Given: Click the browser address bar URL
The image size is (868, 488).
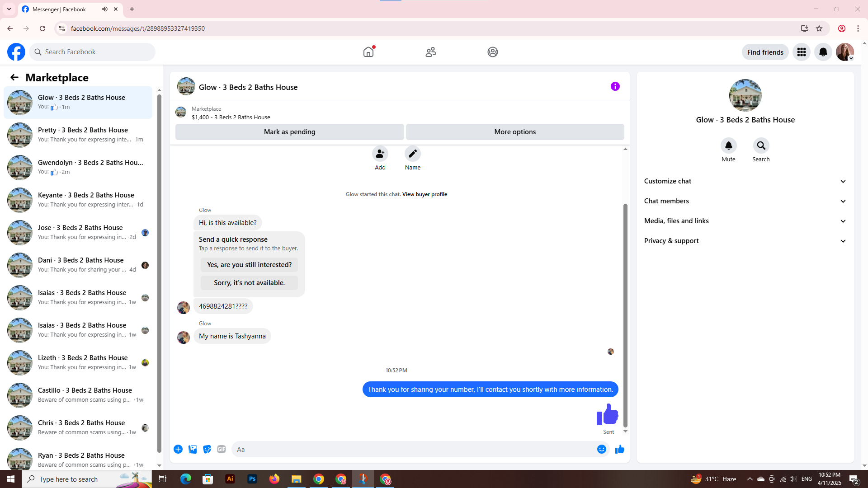Looking at the screenshot, I should 138,28.
